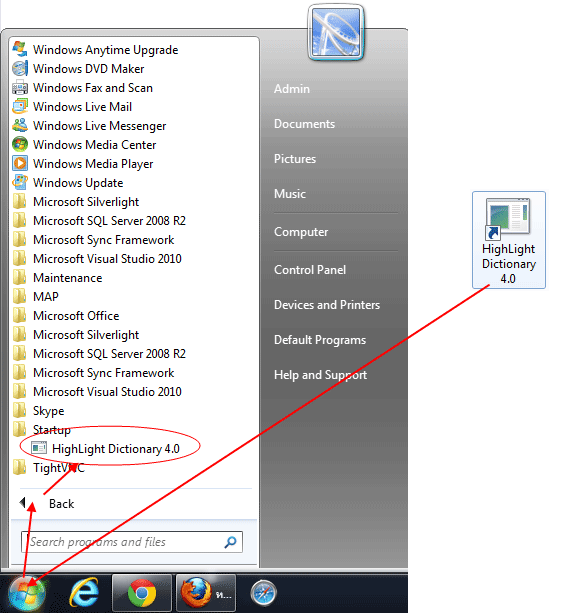The width and height of the screenshot is (570, 613).
Task: Start Windows Live Messenger icon
Action: pyautogui.click(x=20, y=125)
